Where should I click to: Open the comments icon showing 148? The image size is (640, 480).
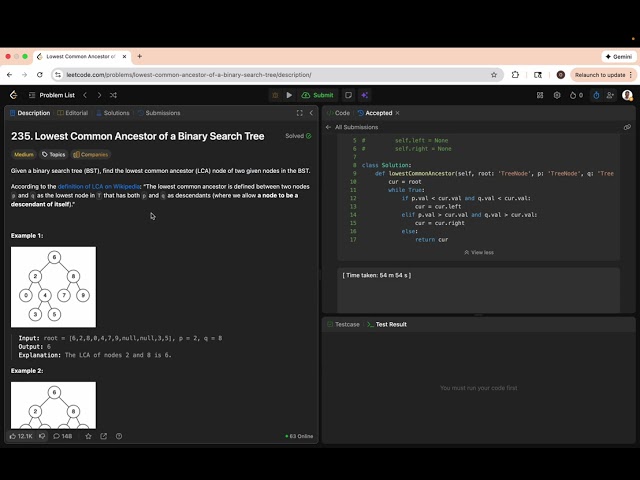pyautogui.click(x=63, y=436)
